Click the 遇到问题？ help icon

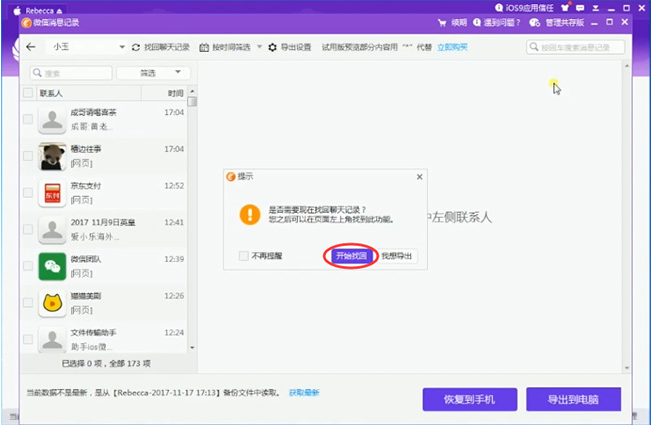pyautogui.click(x=477, y=22)
